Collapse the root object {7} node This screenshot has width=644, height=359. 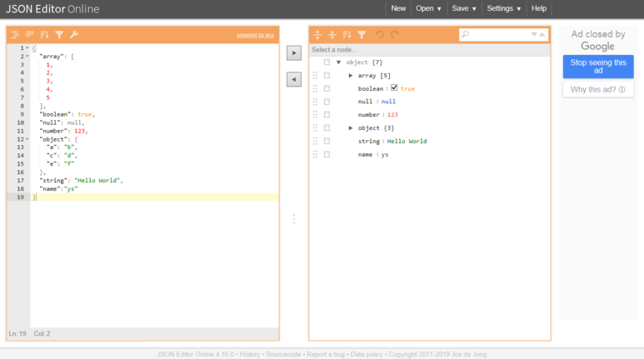click(339, 62)
